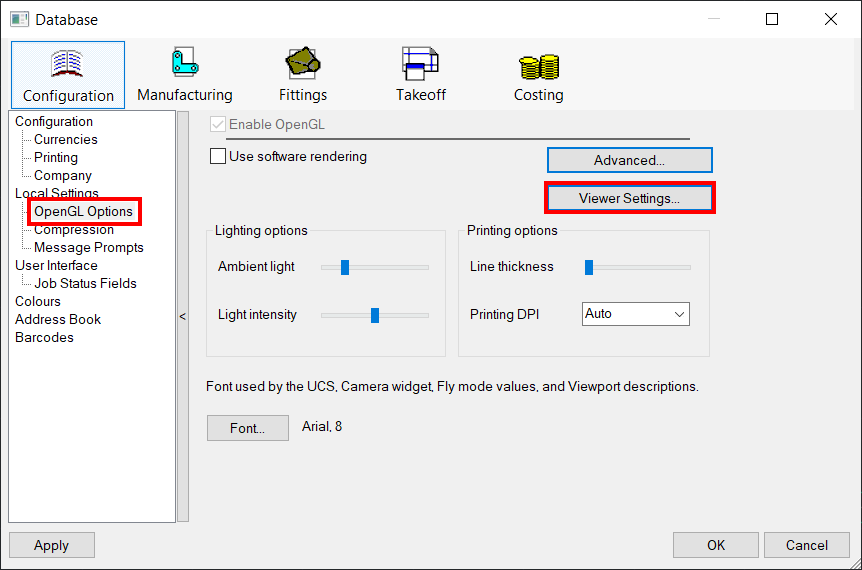Switch to the Manufacturing section icon
The height and width of the screenshot is (570, 862).
pyautogui.click(x=185, y=75)
